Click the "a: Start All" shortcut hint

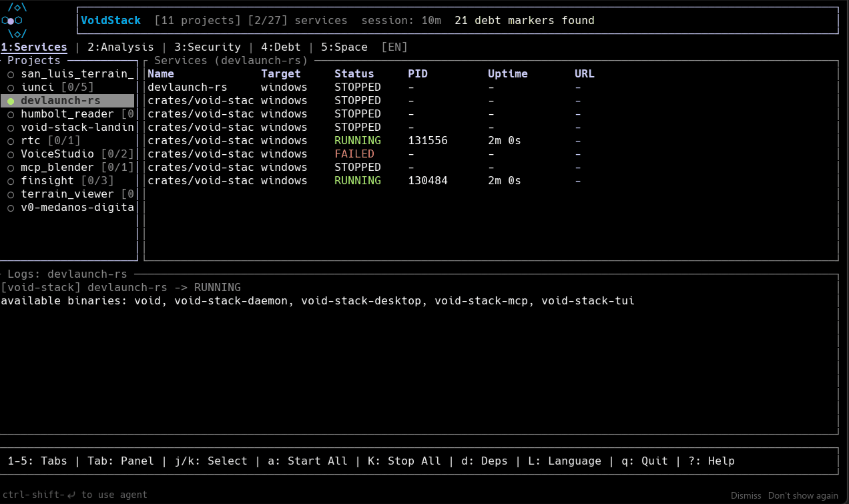click(308, 461)
